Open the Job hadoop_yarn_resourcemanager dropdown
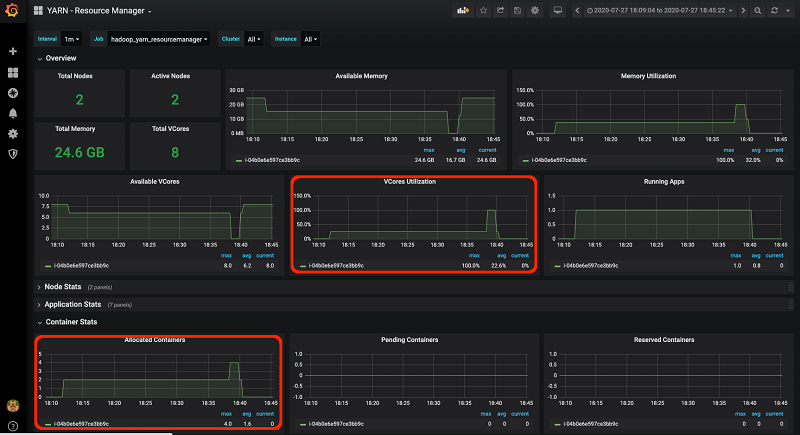 tap(159, 39)
